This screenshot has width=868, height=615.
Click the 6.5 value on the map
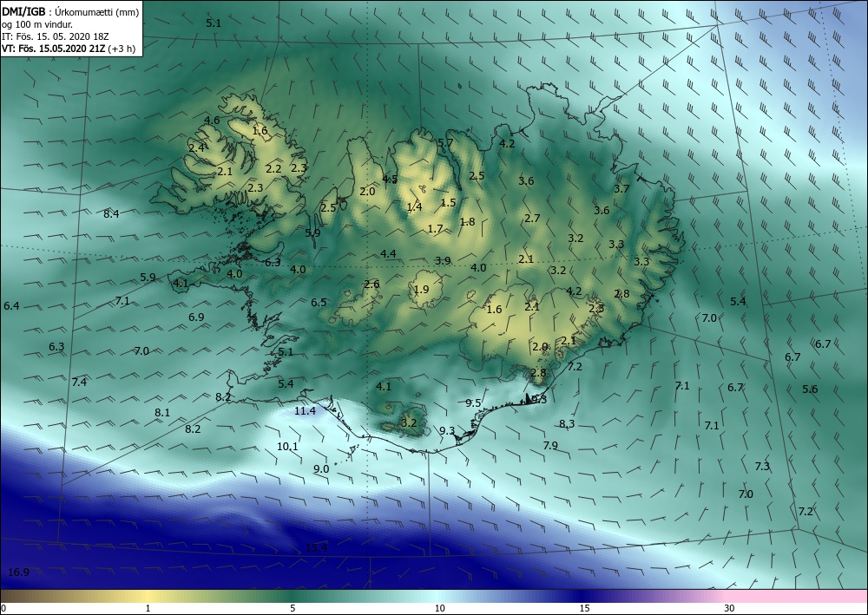tap(319, 302)
